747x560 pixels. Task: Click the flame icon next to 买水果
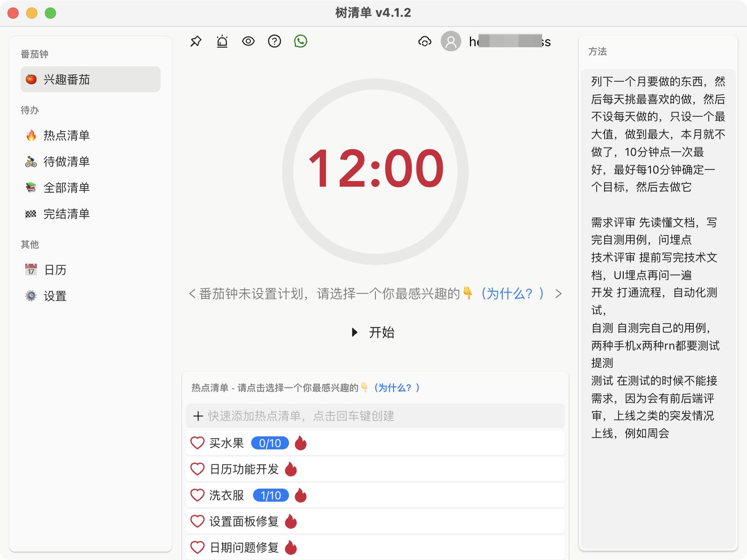point(301,443)
